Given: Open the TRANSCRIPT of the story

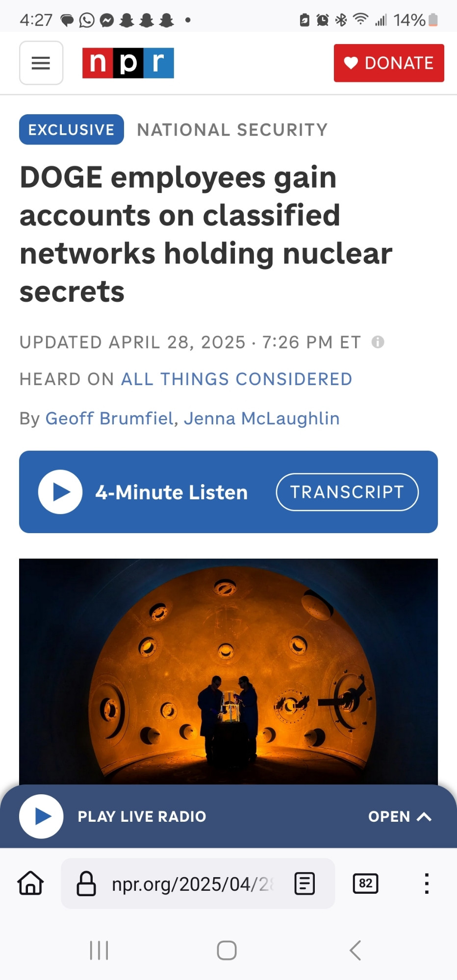Looking at the screenshot, I should coord(347,492).
